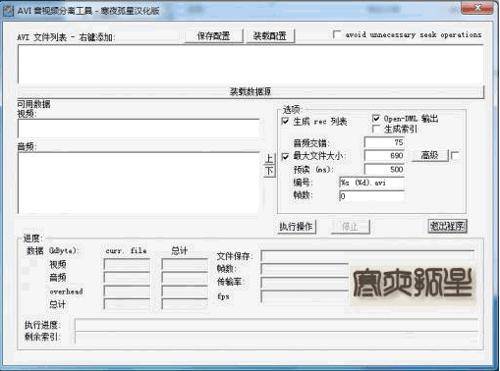Click the 帧数 field showing 0 in 选项
This screenshot has width=500, height=371.
tap(372, 196)
